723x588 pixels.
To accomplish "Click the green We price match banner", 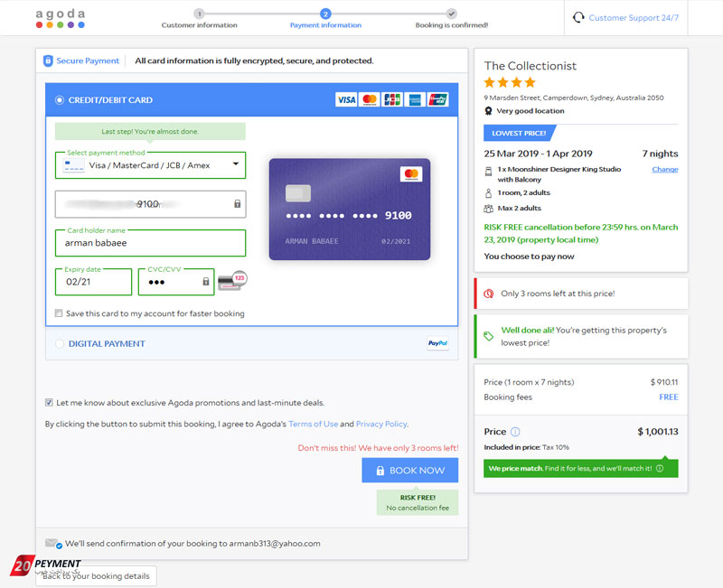I will point(580,468).
